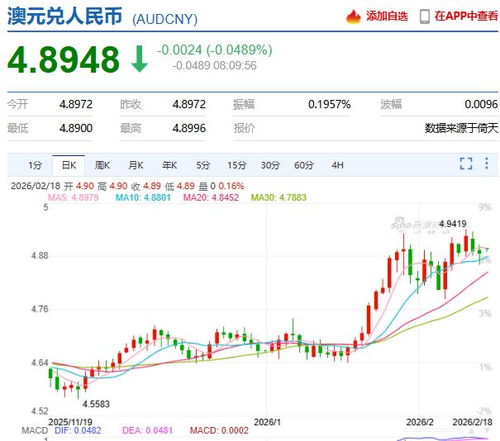Screen dimensions: 500x441
Task: Click the change value -0.0024 (-0.0489%)
Action: (x=215, y=50)
